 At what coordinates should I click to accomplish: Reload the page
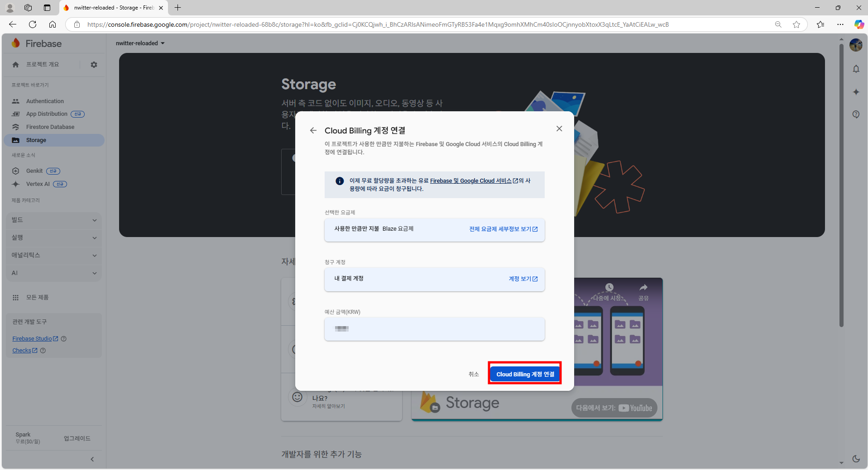tap(33, 24)
